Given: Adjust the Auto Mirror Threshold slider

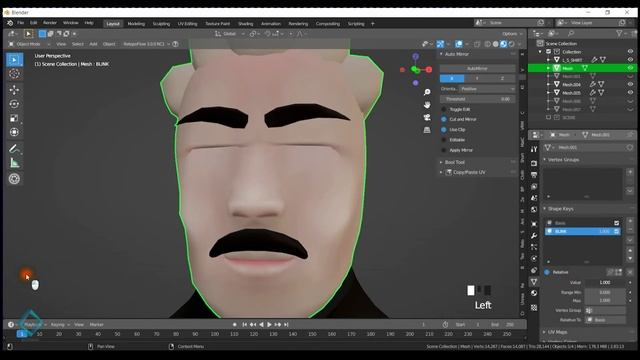Looking at the screenshot, I should (x=478, y=99).
